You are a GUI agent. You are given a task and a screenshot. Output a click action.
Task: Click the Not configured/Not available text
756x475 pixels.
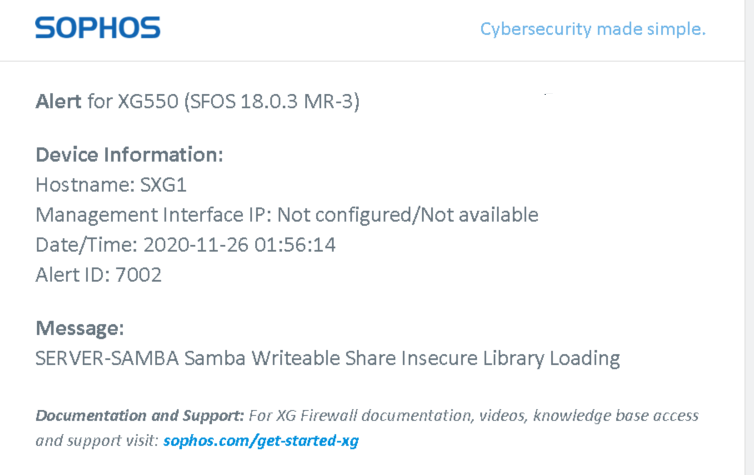pos(408,215)
